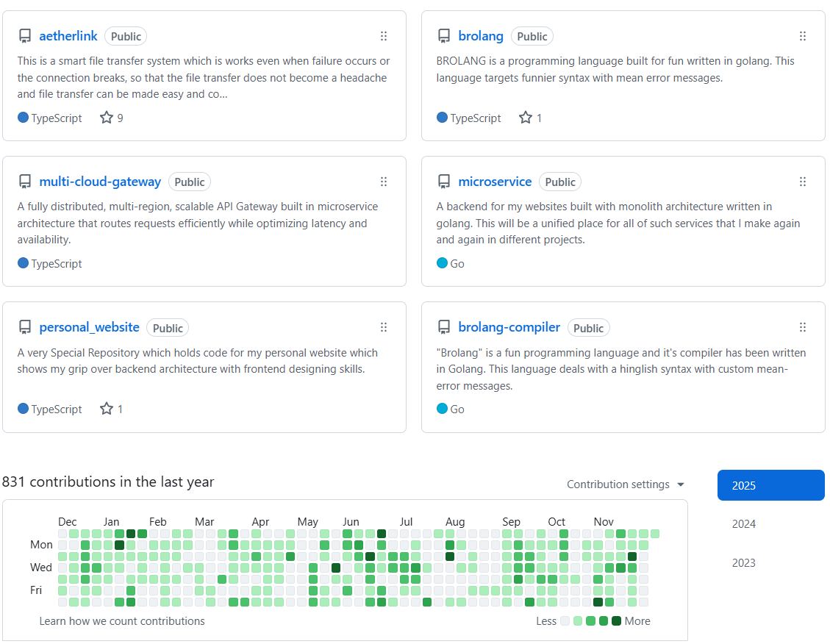Click the darkest green legend square

click(x=616, y=621)
